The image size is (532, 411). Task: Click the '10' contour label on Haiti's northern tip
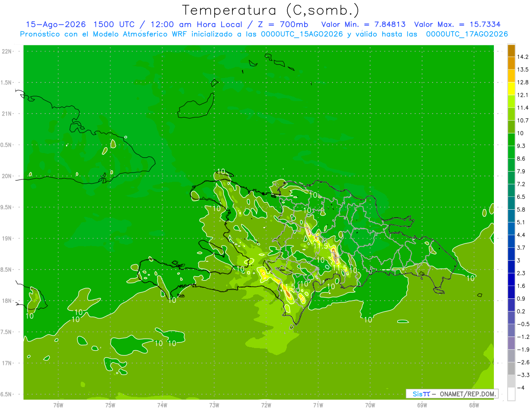[221, 172]
